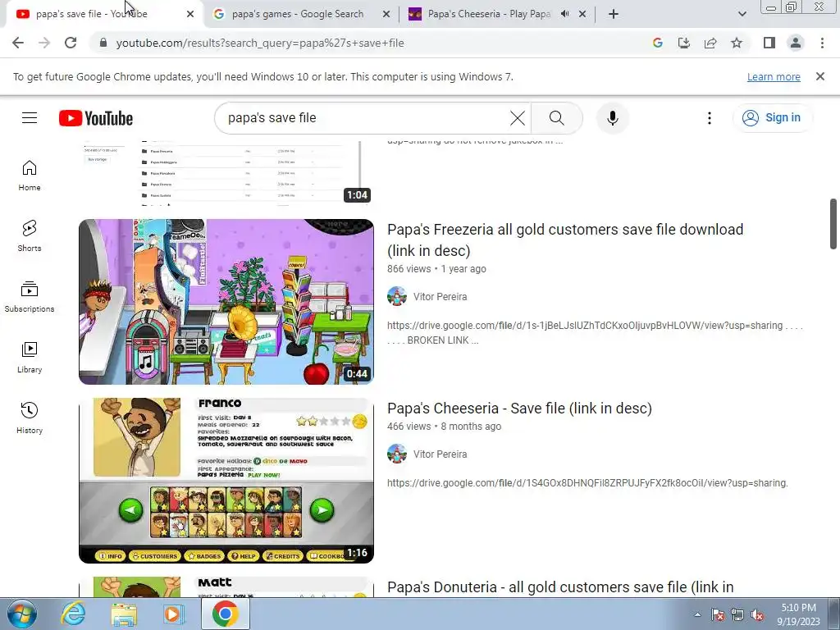Open the Papa's Cheeseria Franco video thumbnail
Image resolution: width=840 pixels, height=630 pixels.
tap(226, 481)
